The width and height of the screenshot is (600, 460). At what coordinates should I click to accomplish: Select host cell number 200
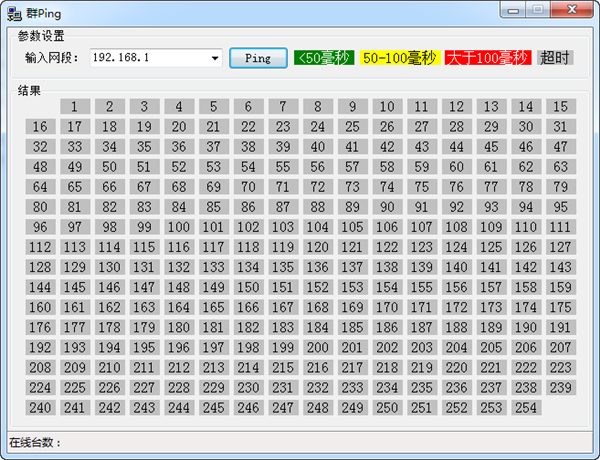[x=318, y=347]
